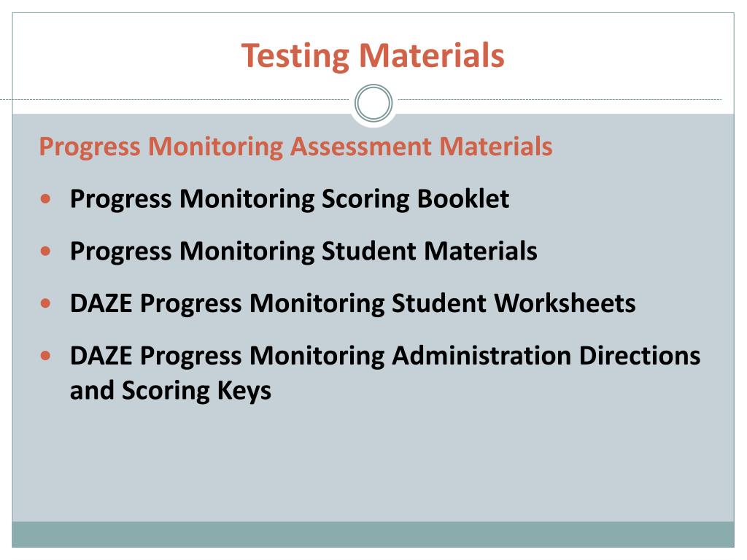Screen dimensions: 747x560
Task: Click the 'DAZE Progress Monitoring Student Worksheets' line
Action: click(x=352, y=304)
